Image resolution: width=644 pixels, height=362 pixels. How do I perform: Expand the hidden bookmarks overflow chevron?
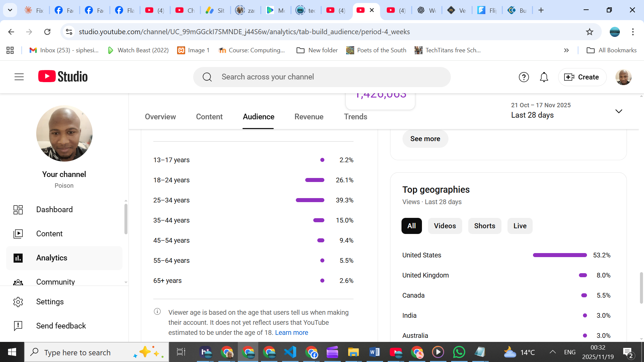pos(567,50)
